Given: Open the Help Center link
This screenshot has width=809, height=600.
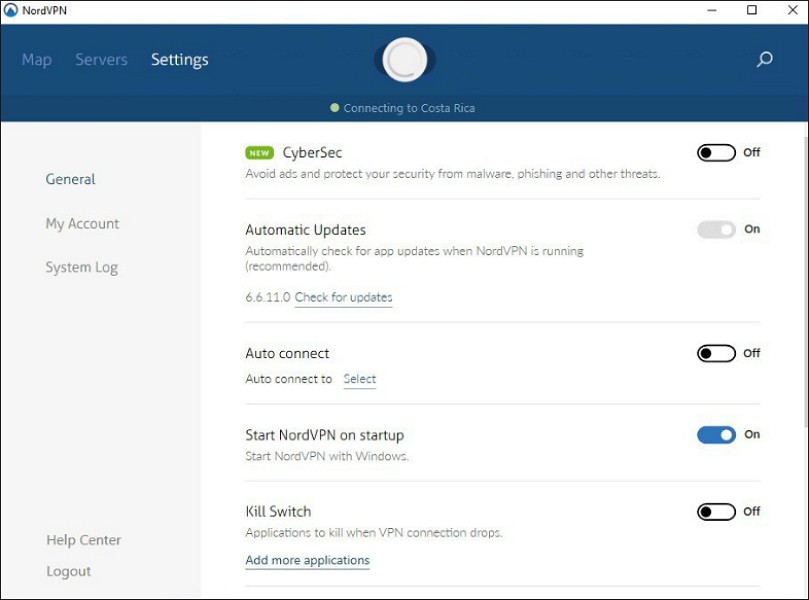Looking at the screenshot, I should [84, 540].
